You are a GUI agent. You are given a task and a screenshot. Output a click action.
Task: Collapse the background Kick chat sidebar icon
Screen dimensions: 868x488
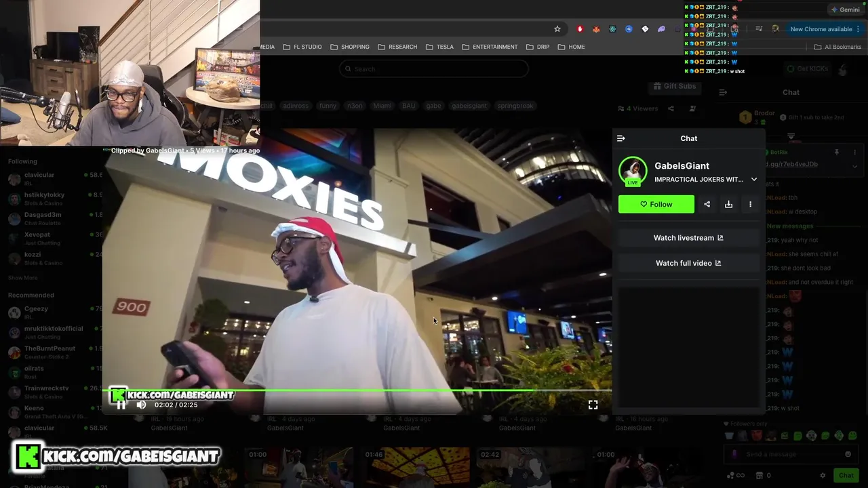723,92
